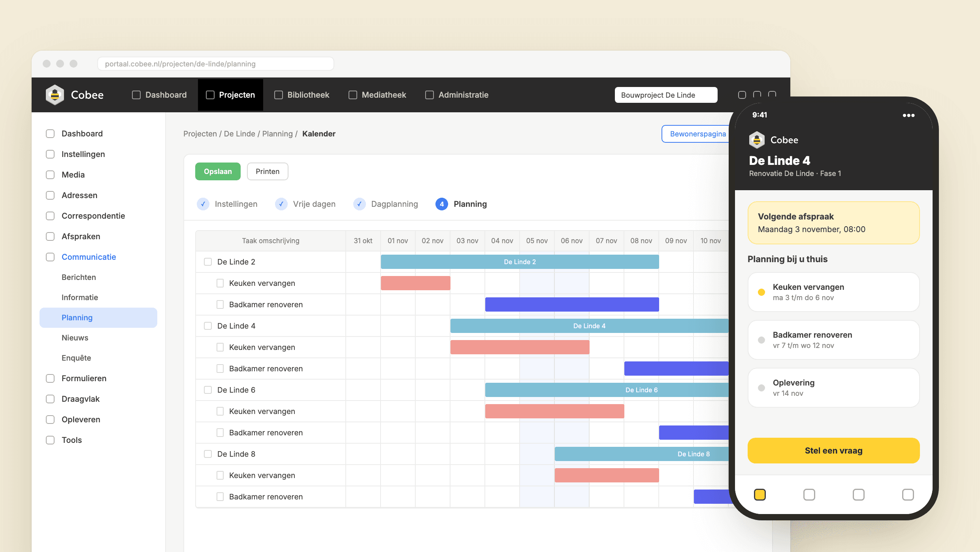
Task: Open Berichten in the sidebar submenu
Action: [x=79, y=277]
